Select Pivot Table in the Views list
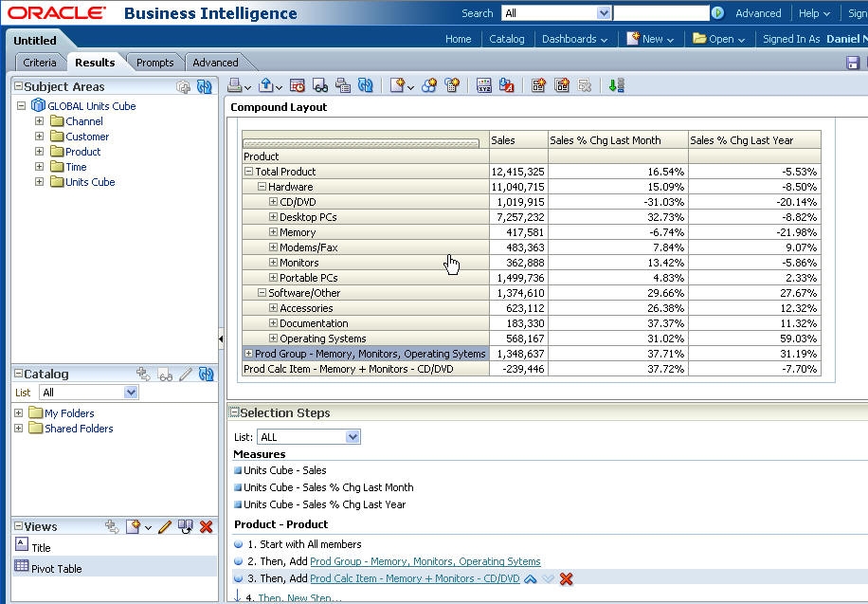 point(114,567)
